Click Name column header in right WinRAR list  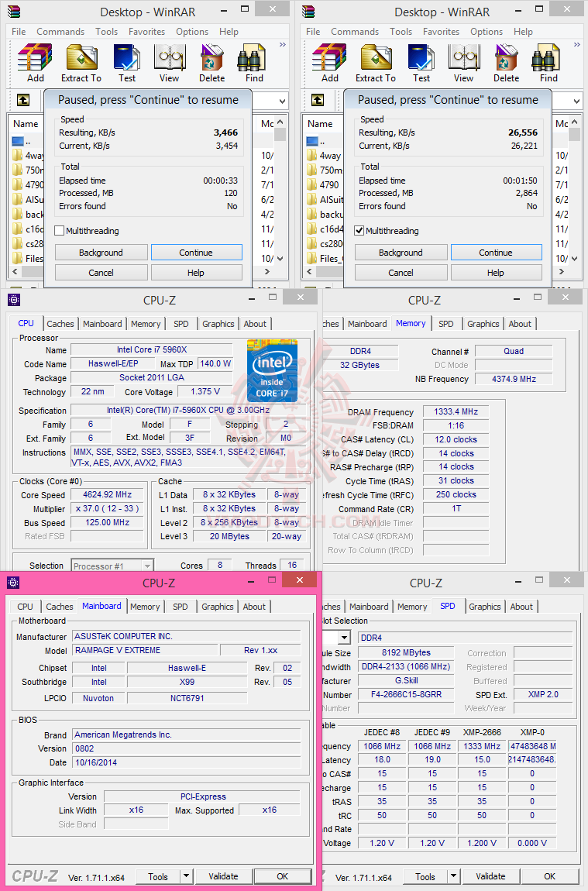[x=321, y=123]
